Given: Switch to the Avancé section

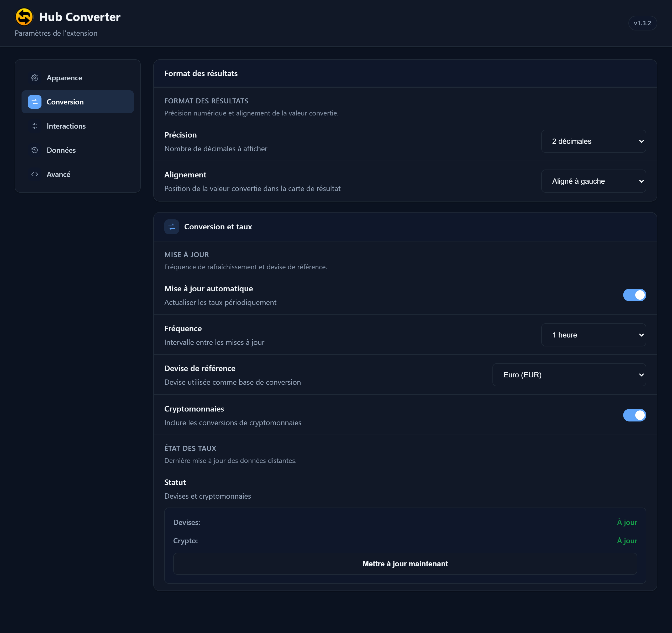Looking at the screenshot, I should point(77,174).
